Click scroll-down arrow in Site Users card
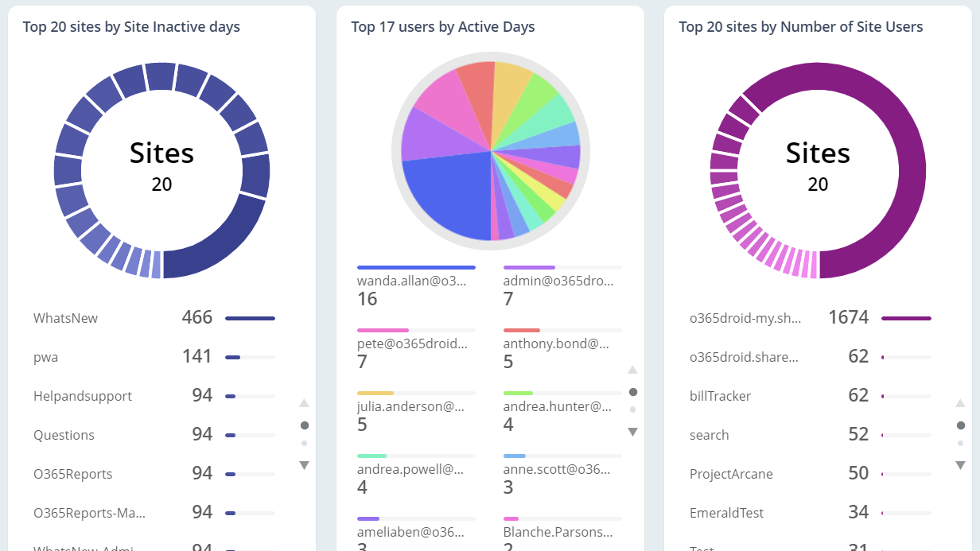This screenshot has width=980, height=551. tap(960, 465)
